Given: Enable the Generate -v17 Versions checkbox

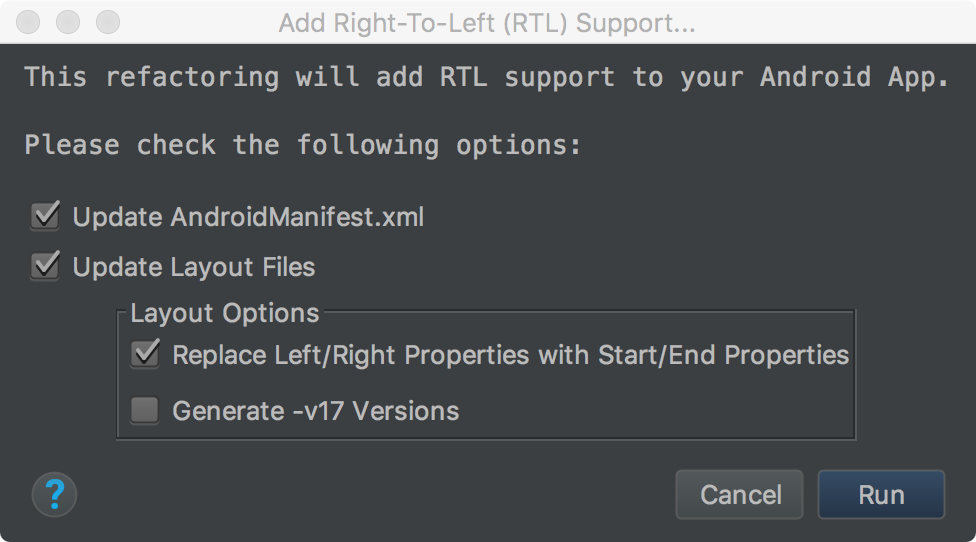Looking at the screenshot, I should tap(145, 410).
